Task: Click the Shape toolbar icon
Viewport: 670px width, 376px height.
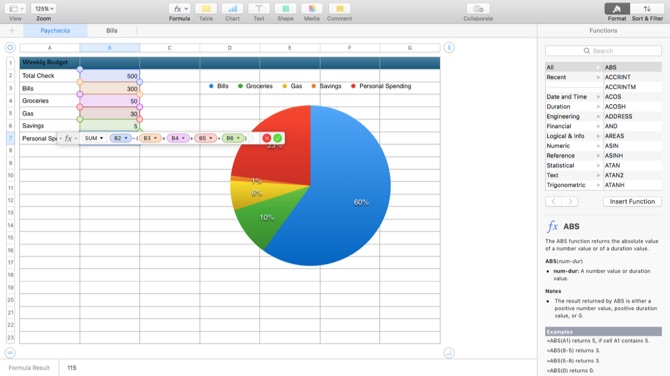Action: coord(285,9)
